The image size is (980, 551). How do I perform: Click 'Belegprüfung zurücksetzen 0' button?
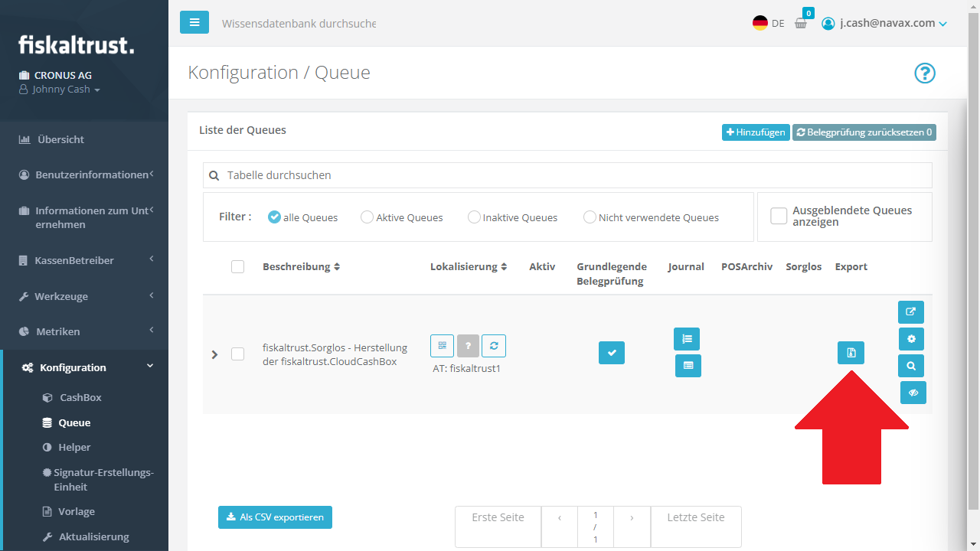point(864,132)
